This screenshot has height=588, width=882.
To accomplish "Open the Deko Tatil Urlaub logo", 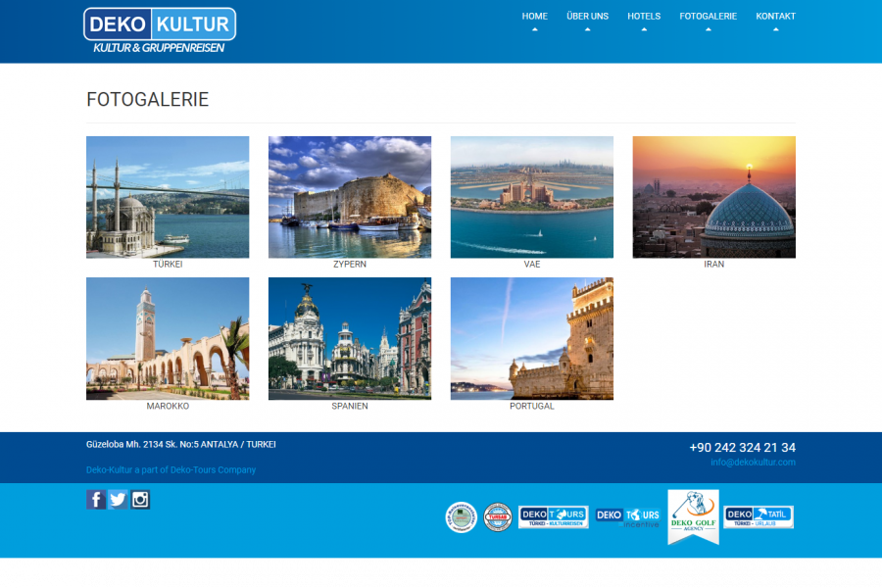I will tap(759, 516).
